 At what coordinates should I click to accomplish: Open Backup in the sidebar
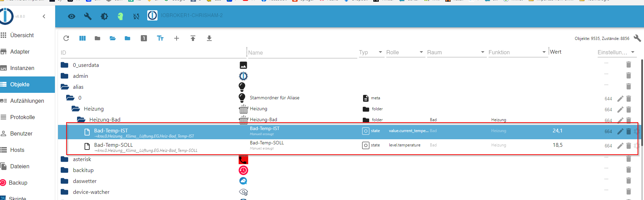(x=27, y=183)
